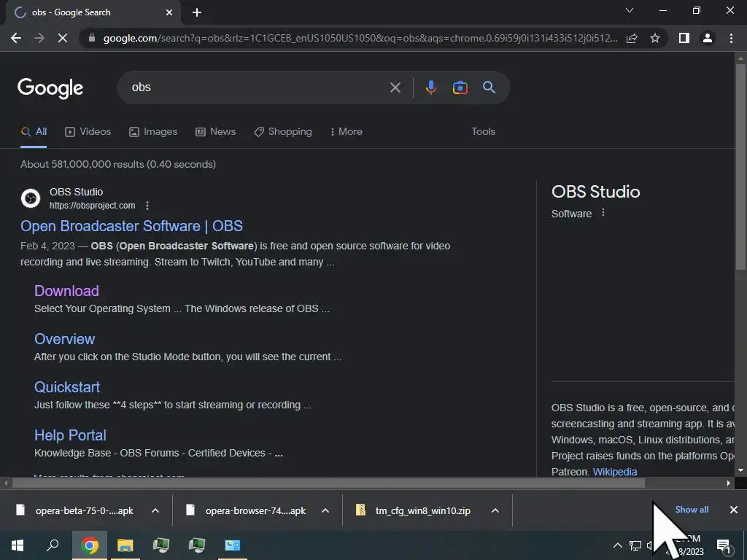Share this page icon in address bar
747x560 pixels.
(x=632, y=38)
